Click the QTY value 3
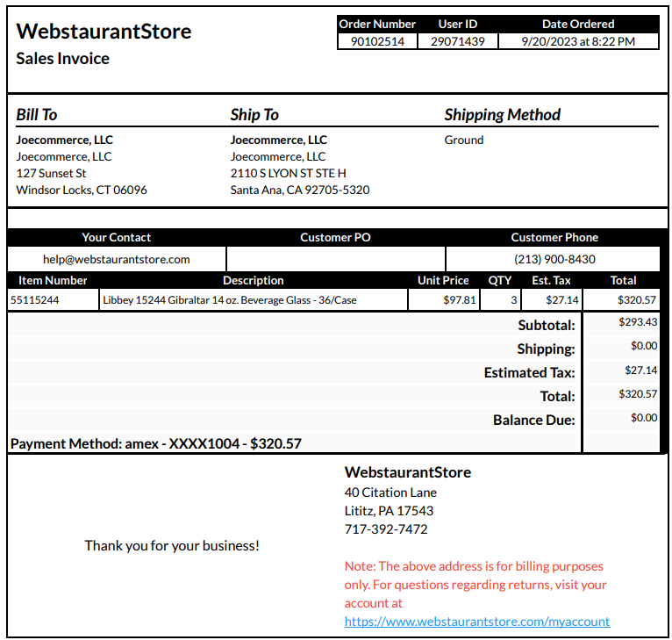The height and width of the screenshot is (640, 672). pos(514,300)
